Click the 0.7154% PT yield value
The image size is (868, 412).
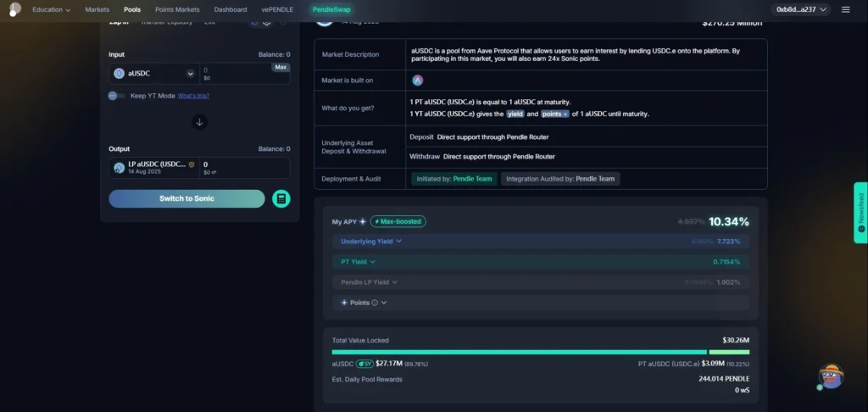coord(726,262)
